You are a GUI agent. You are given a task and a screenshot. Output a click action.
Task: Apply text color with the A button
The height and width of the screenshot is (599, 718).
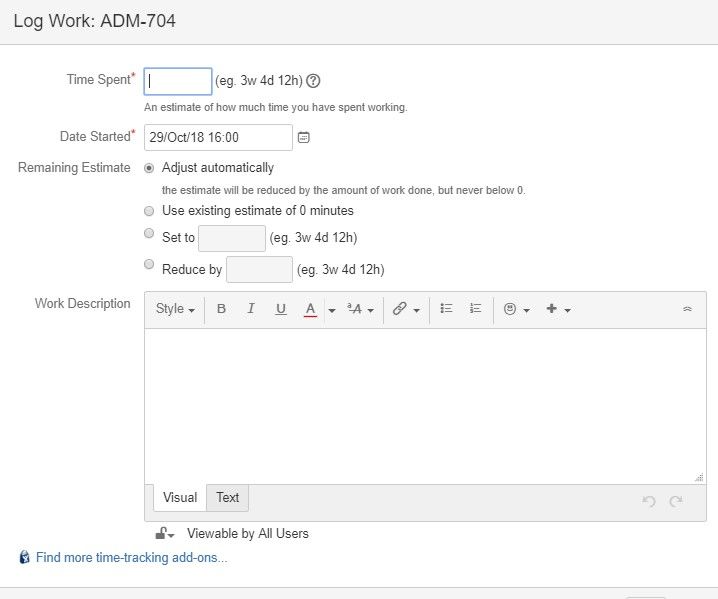click(x=310, y=309)
